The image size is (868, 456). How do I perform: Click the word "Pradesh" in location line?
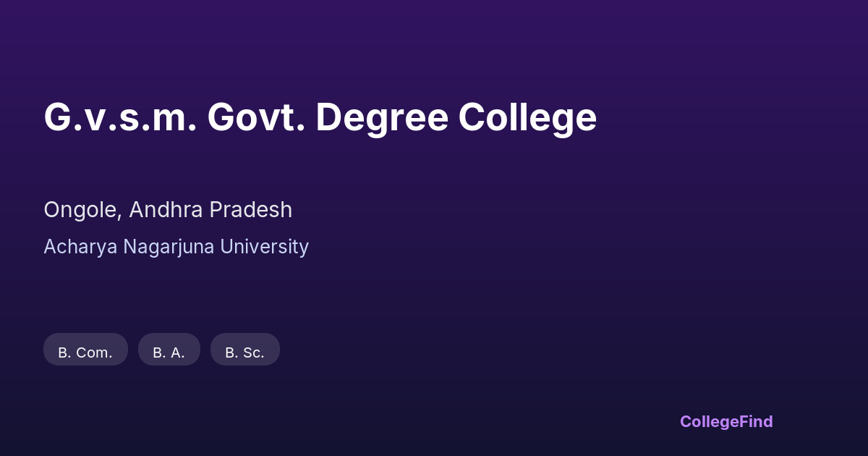tap(251, 210)
